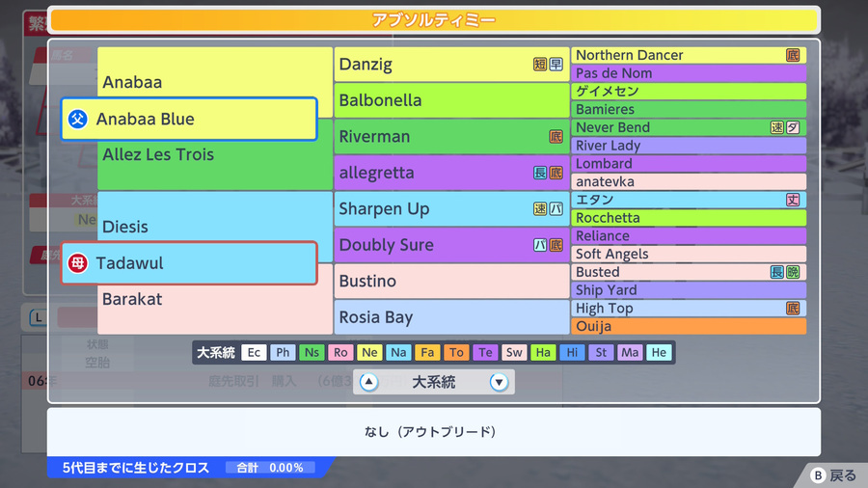Pick the Ro lineage color
The image size is (868, 488).
[x=340, y=352]
